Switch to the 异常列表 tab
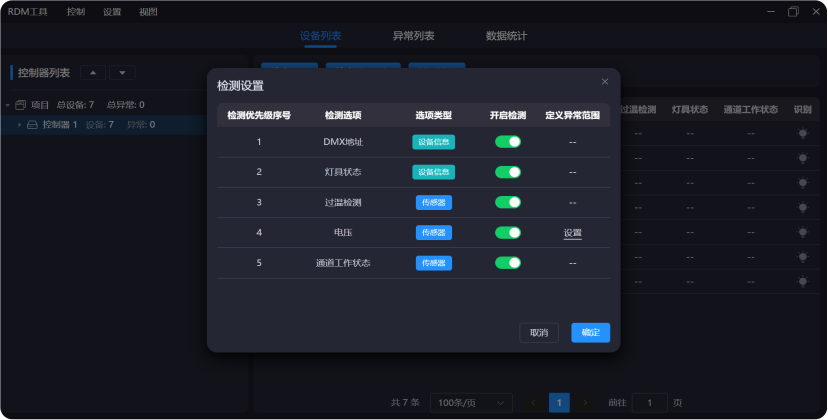Viewport: 828px width, 420px height. pos(413,36)
